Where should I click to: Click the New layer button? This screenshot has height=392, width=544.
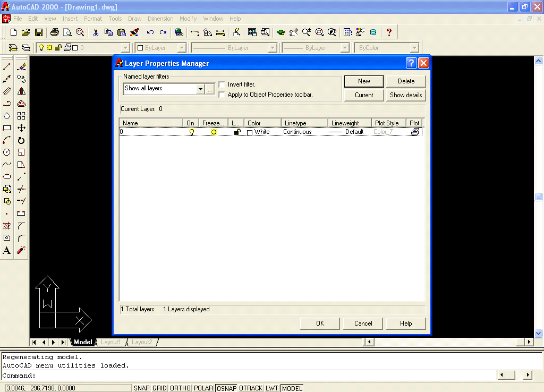[x=364, y=81]
